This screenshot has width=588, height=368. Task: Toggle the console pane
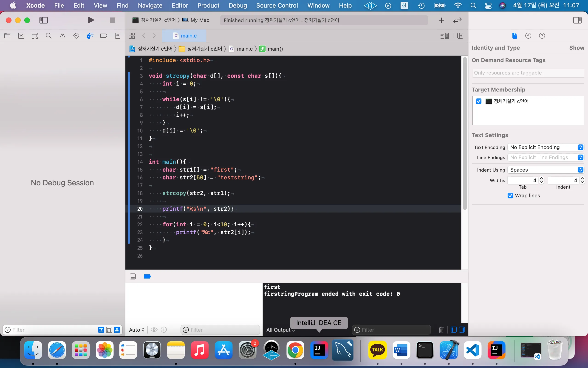pos(462,330)
